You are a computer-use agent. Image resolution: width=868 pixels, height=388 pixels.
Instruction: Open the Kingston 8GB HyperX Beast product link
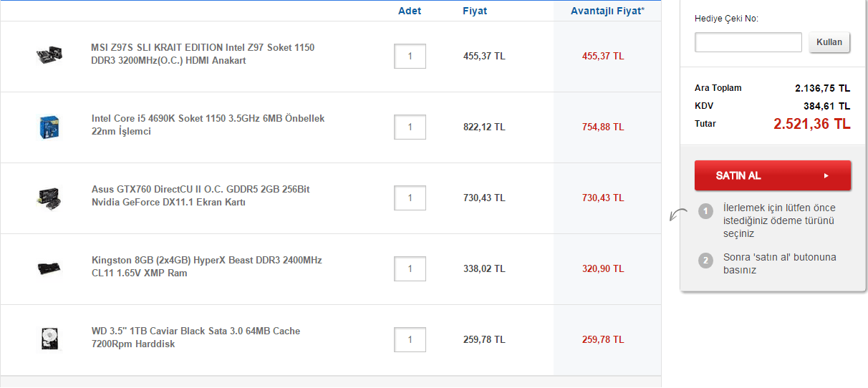click(x=206, y=266)
